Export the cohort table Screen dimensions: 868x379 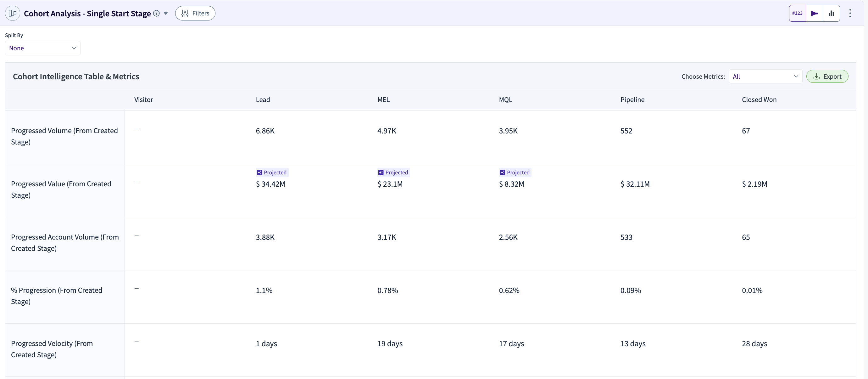pyautogui.click(x=827, y=76)
